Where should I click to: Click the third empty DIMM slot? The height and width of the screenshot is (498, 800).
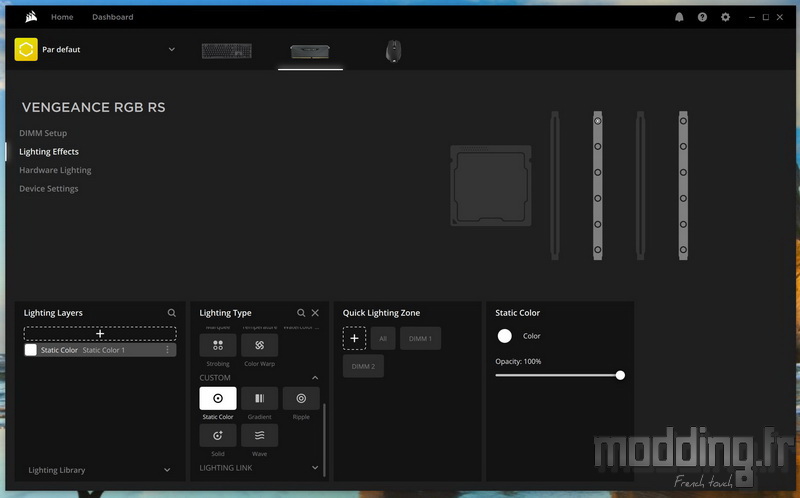click(x=640, y=186)
